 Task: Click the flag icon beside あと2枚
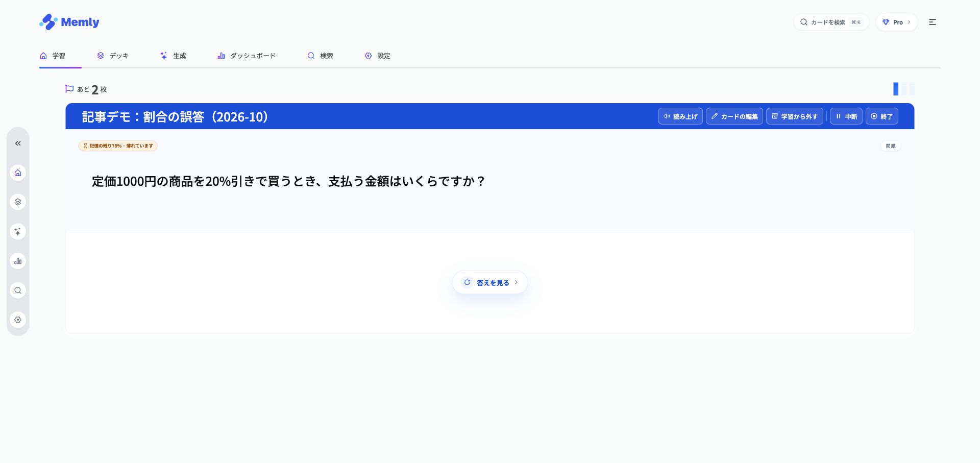69,89
